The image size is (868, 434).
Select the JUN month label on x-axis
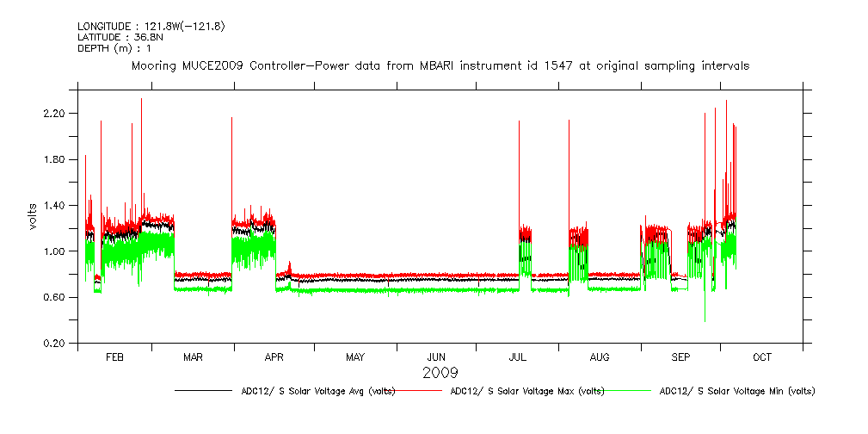pos(436,356)
